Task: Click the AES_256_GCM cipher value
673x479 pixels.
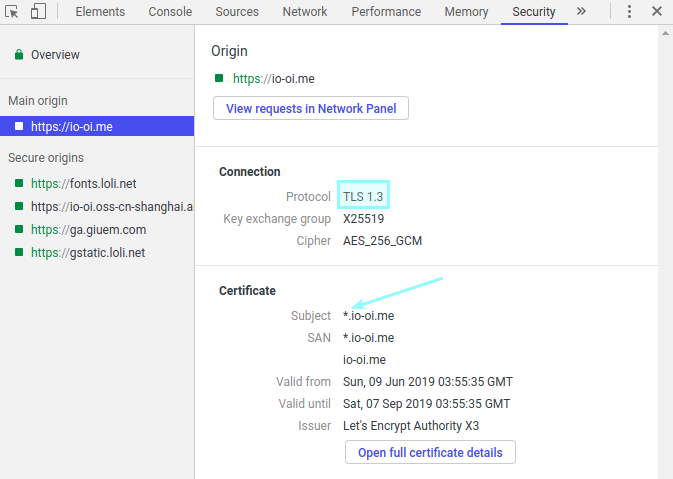Action: click(x=382, y=241)
